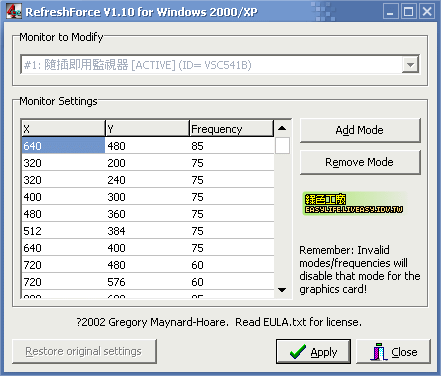Click the Y cell 400 in the 640 row

(x=147, y=248)
